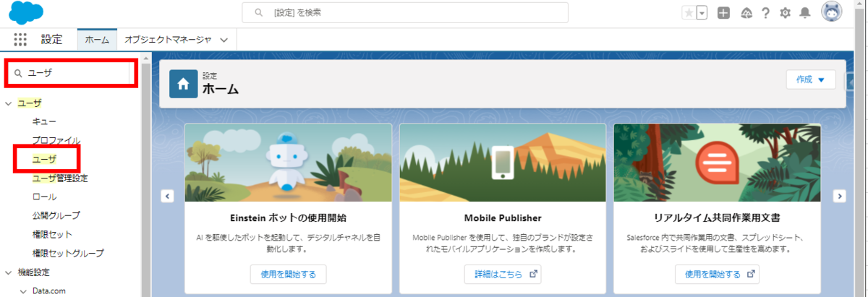The width and height of the screenshot is (868, 297).
Task: Open プロファイル in the setup tree
Action: 56,140
